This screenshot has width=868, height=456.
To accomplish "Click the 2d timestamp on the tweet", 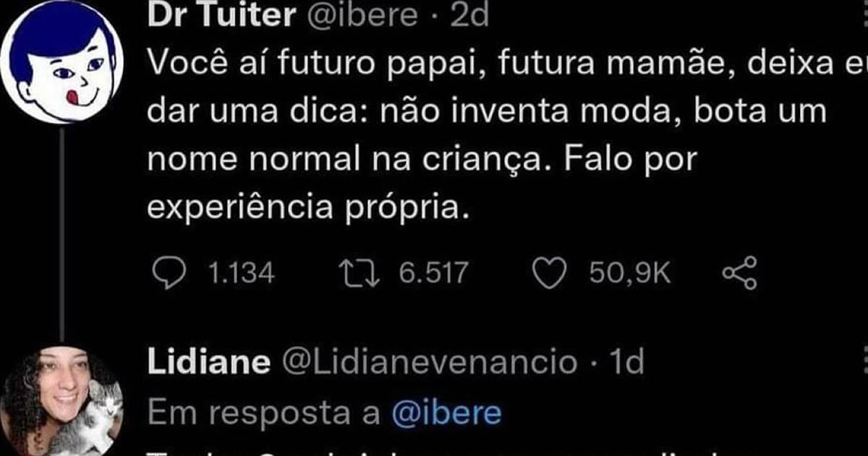I will point(470,14).
